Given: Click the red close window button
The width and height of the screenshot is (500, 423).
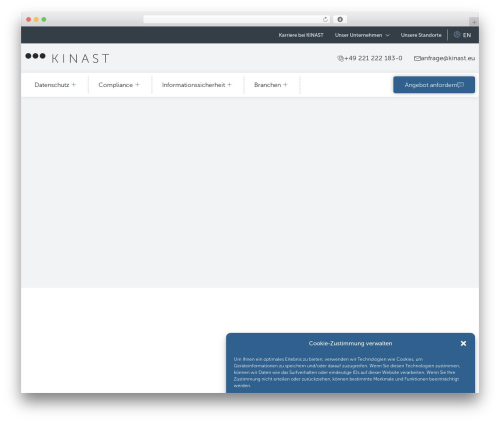Looking at the screenshot, I should pos(29,19).
